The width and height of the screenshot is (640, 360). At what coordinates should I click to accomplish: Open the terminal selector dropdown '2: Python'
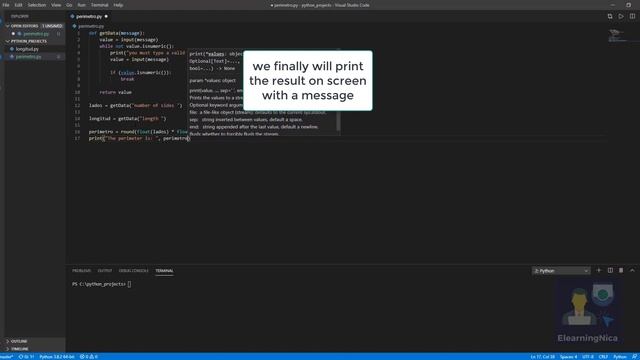coord(561,271)
